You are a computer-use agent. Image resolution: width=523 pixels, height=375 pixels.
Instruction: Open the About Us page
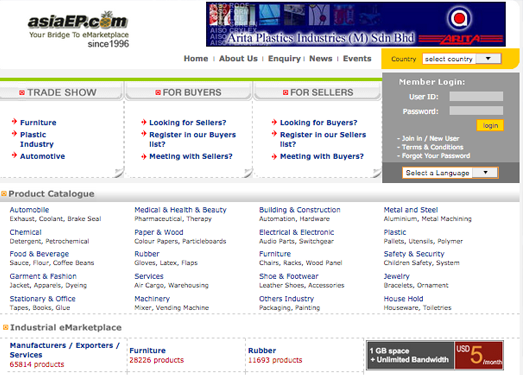click(238, 59)
